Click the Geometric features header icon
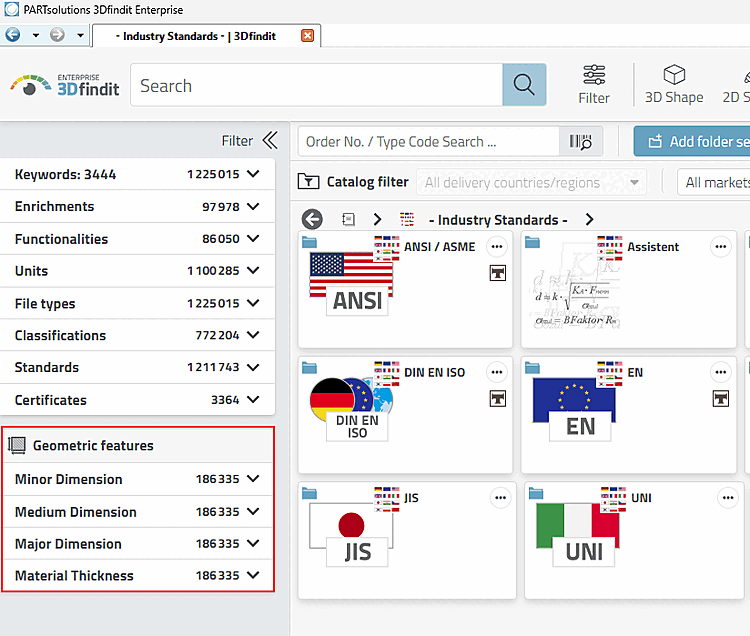750x636 pixels. tap(17, 445)
